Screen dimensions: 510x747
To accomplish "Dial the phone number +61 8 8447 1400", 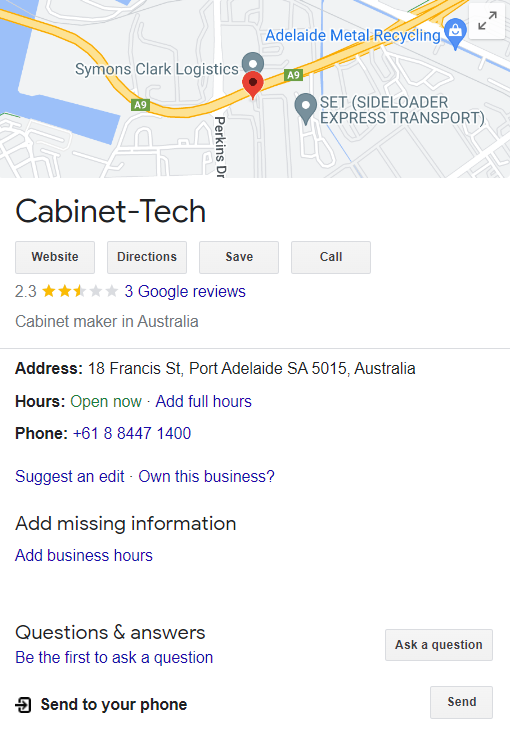I will 132,434.
